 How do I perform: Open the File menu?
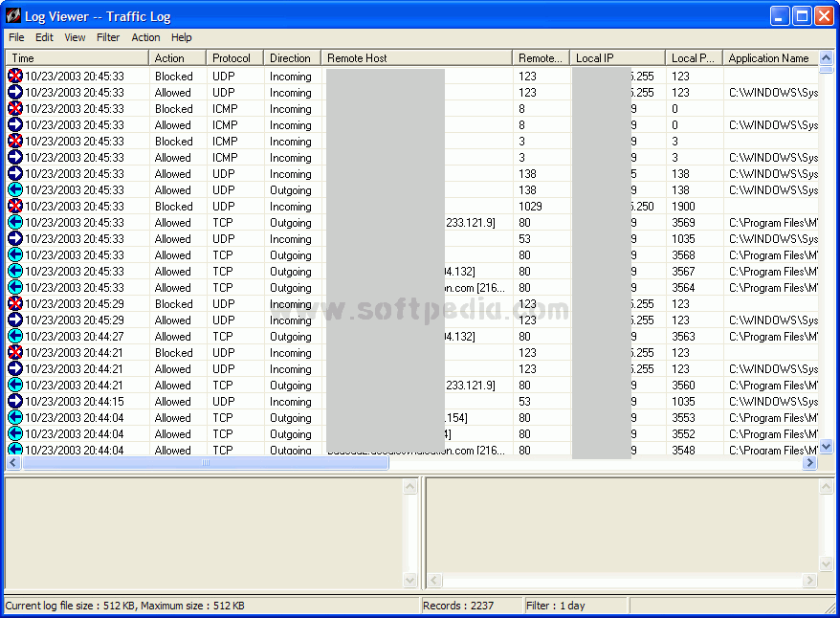point(16,37)
